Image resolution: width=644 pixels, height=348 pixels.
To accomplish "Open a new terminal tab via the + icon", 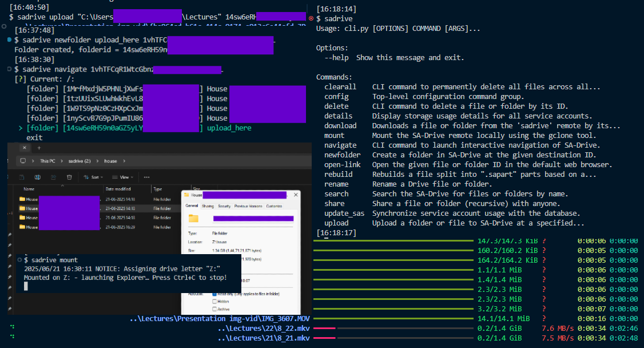I will (x=39, y=148).
